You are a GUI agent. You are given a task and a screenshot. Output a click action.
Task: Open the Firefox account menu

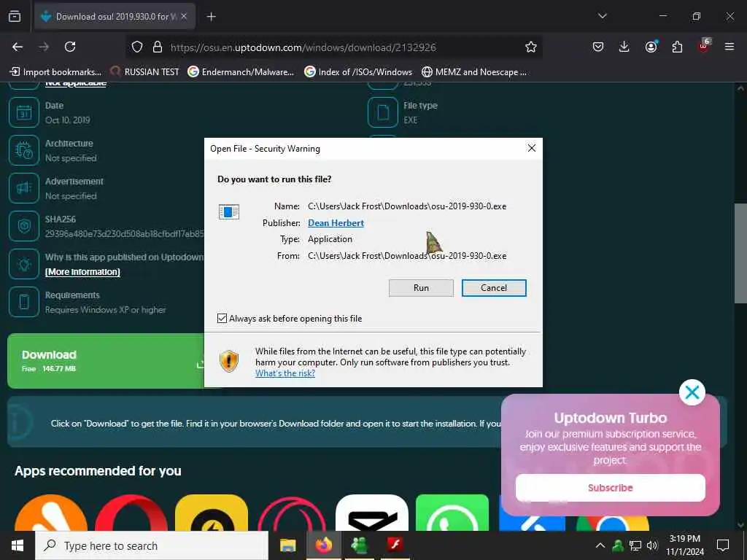point(651,47)
